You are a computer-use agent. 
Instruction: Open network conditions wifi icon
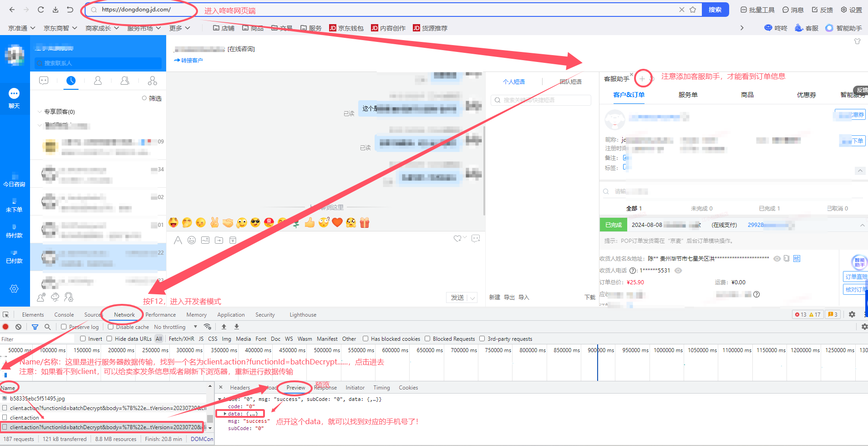click(x=208, y=327)
